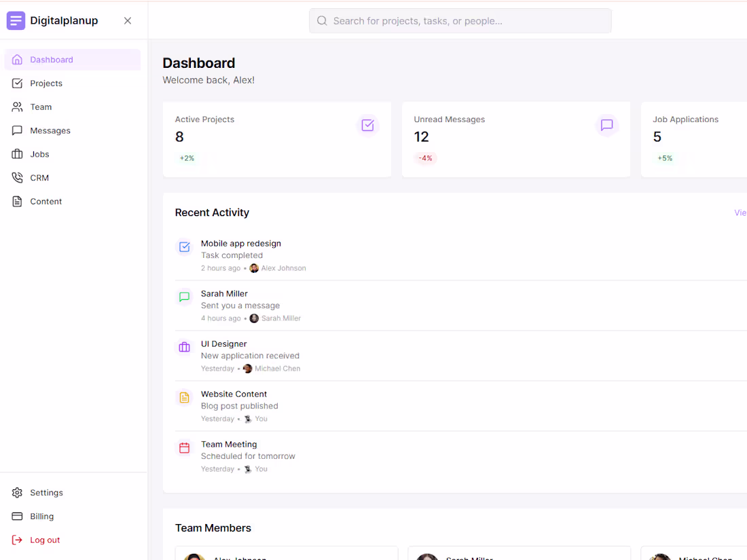Log out of the account
The height and width of the screenshot is (560, 747).
click(x=73, y=540)
